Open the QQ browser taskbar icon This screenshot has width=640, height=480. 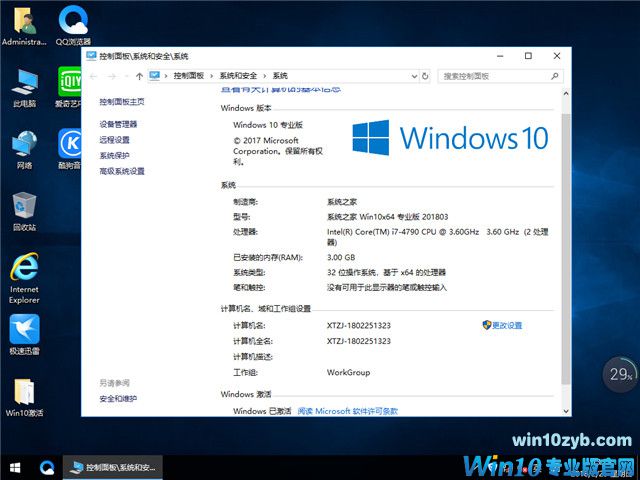(x=47, y=467)
